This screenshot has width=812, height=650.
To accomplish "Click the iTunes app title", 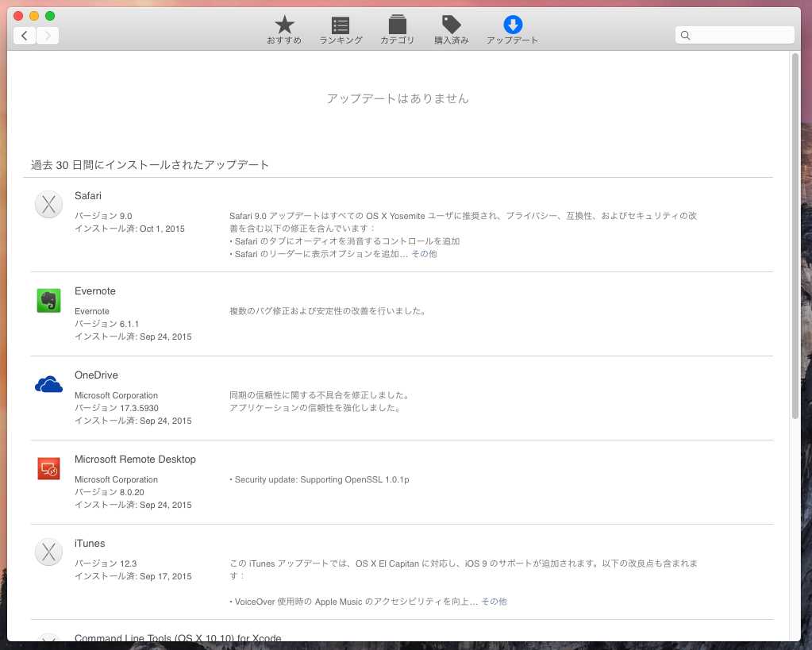I will (90, 544).
